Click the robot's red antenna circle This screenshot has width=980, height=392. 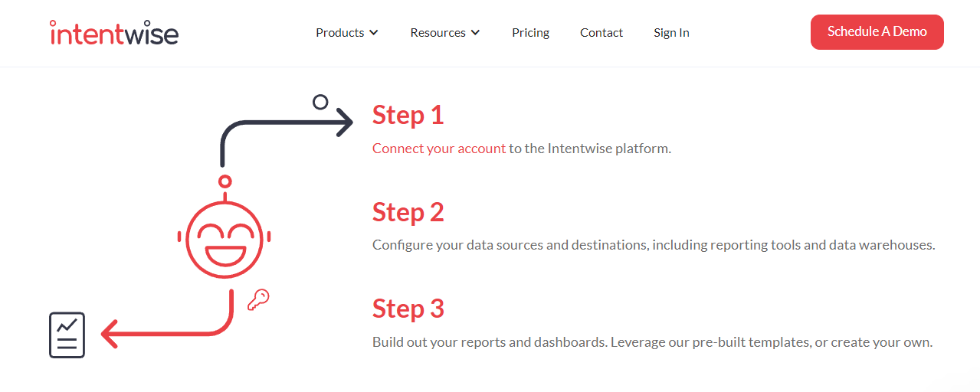point(225,181)
